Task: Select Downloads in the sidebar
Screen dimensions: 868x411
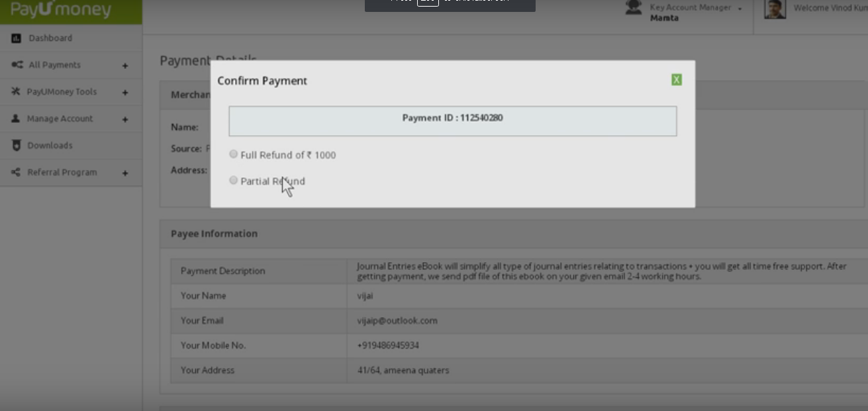Action: pyautogui.click(x=50, y=145)
